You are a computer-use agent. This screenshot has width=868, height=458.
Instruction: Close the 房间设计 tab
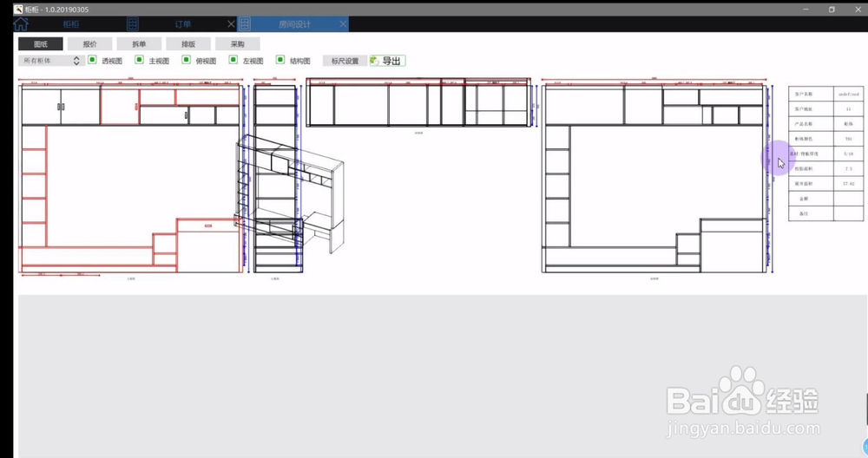(x=343, y=23)
